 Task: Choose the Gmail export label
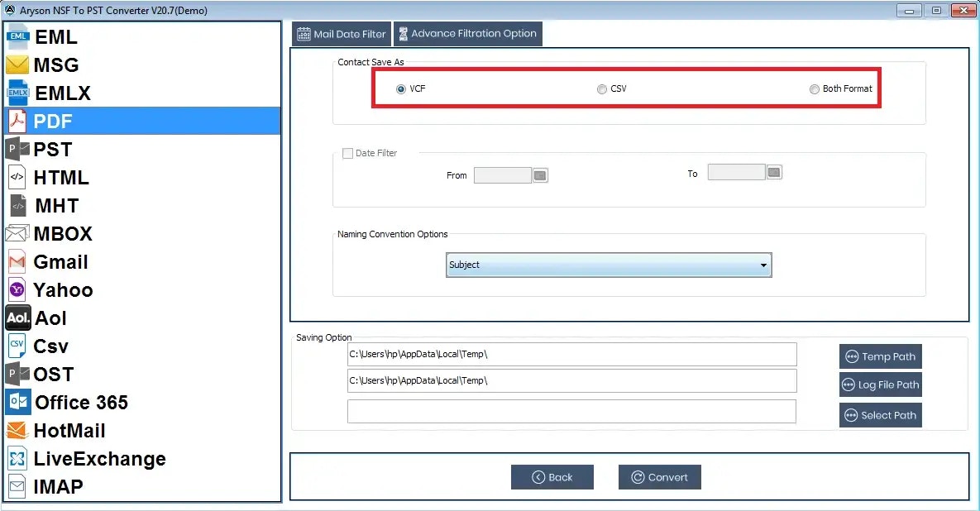coord(60,262)
